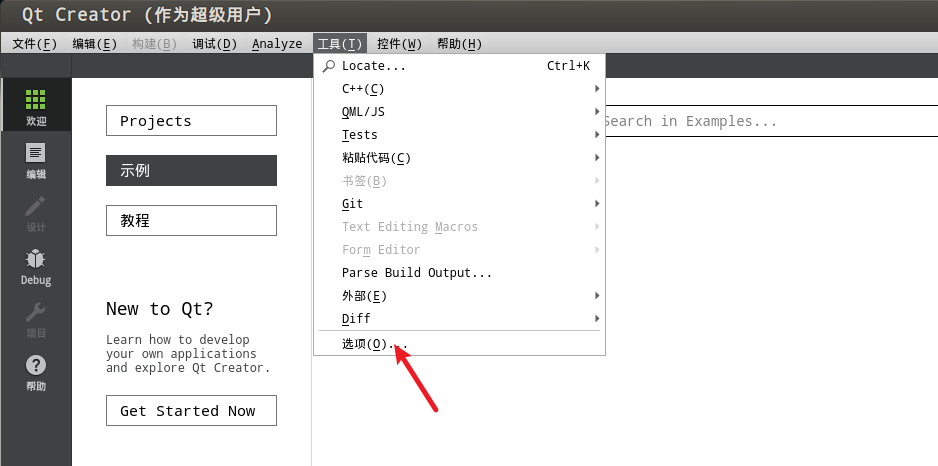Select the Design mode pencil icon
The width and height of the screenshot is (938, 466).
pos(36,206)
